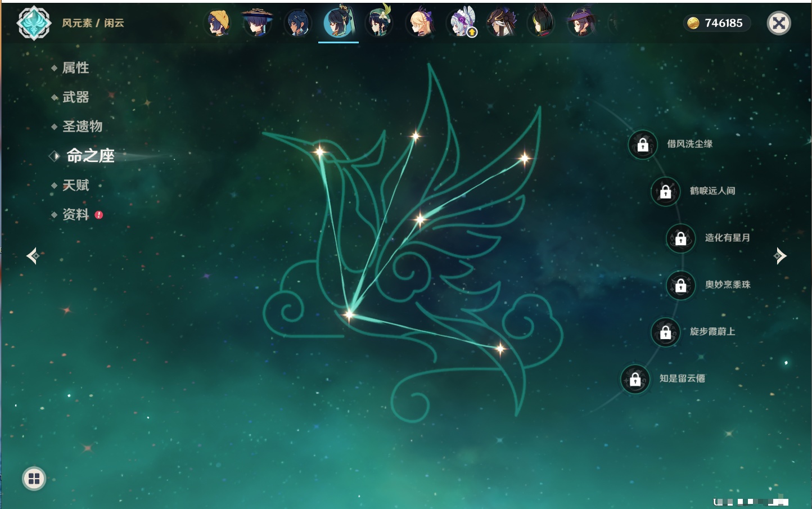Click the Anemo element emblem icon
812x509 pixels.
point(34,23)
